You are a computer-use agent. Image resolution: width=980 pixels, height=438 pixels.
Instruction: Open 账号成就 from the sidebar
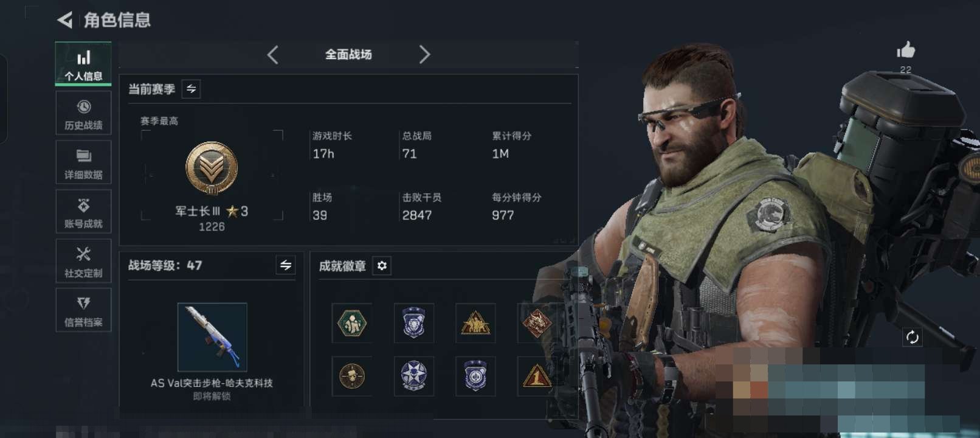pos(83,212)
